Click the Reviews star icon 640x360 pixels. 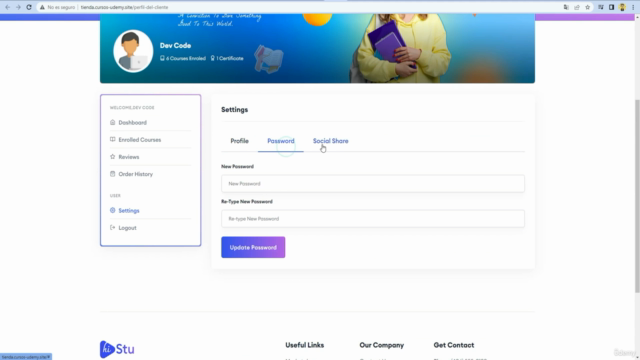[113, 157]
